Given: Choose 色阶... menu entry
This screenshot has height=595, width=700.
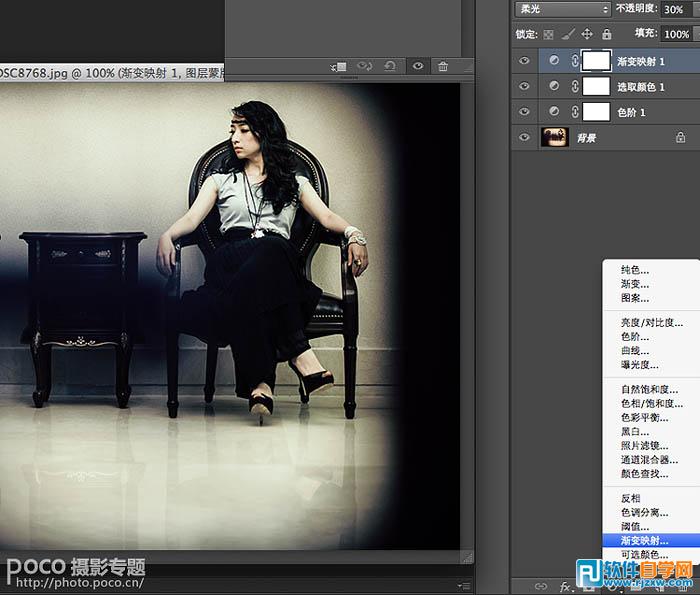Looking at the screenshot, I should 635,337.
